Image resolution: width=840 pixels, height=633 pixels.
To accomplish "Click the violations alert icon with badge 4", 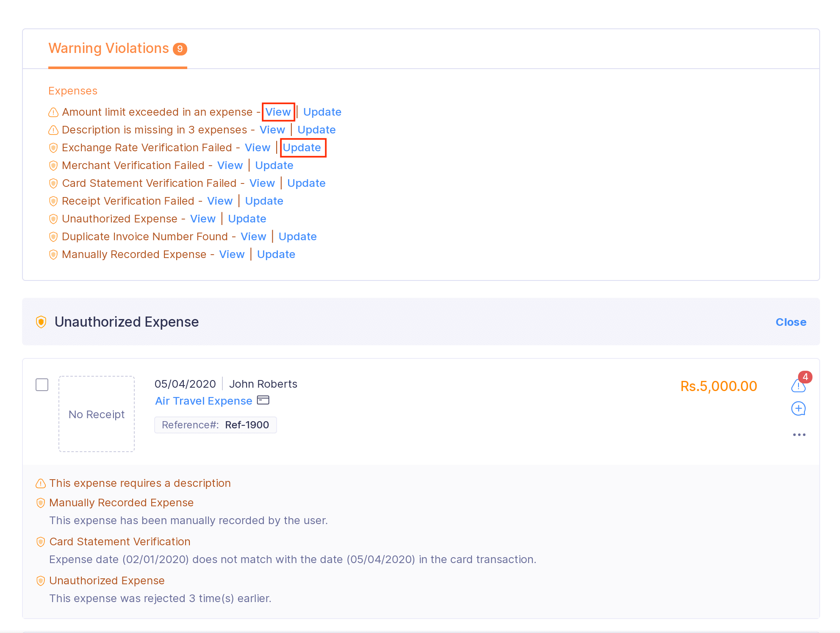I will click(798, 385).
